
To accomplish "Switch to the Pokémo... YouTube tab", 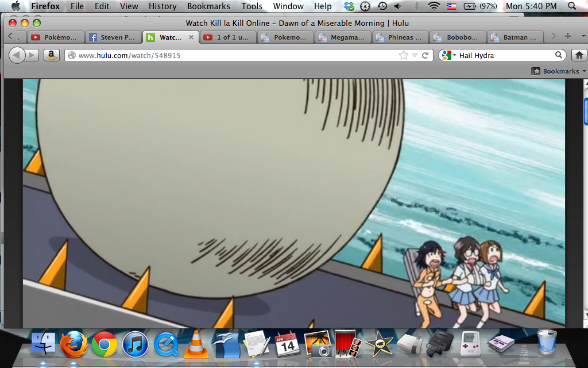I will click(56, 37).
